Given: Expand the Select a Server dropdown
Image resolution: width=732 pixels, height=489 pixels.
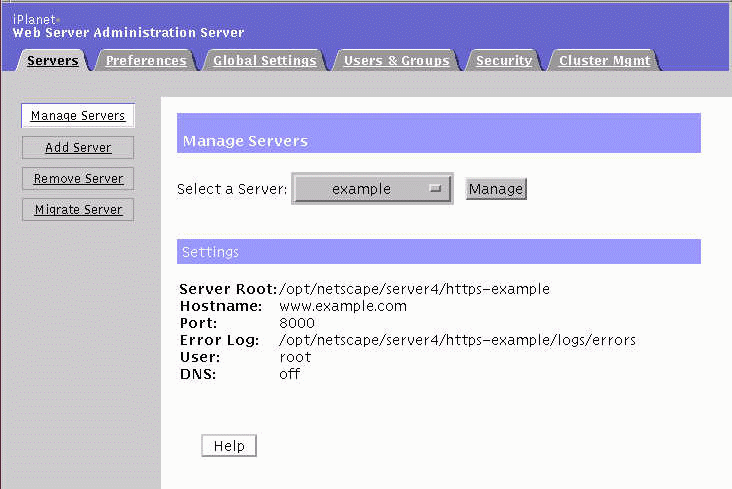Looking at the screenshot, I should tap(373, 189).
